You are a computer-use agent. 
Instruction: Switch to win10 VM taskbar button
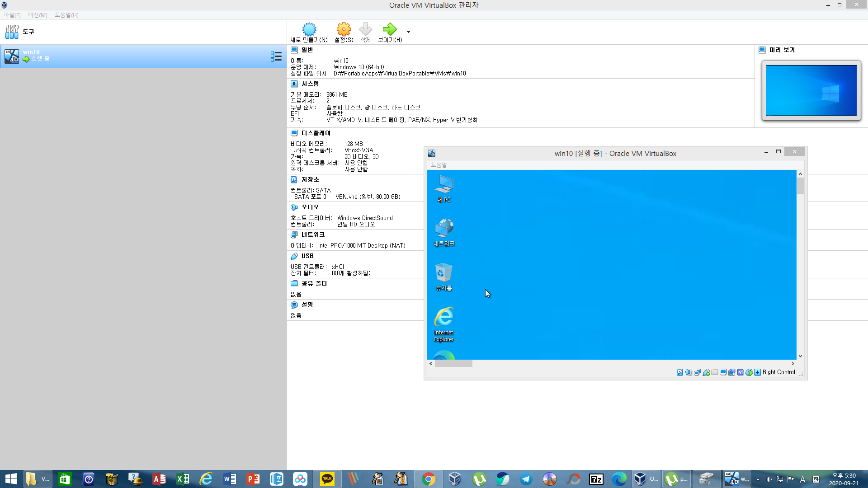(737, 479)
